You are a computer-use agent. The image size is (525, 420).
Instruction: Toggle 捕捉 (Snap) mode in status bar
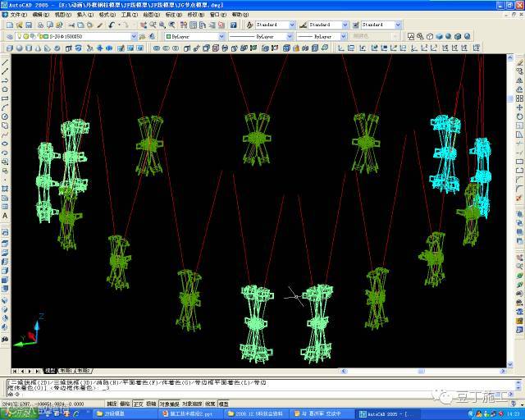point(112,404)
